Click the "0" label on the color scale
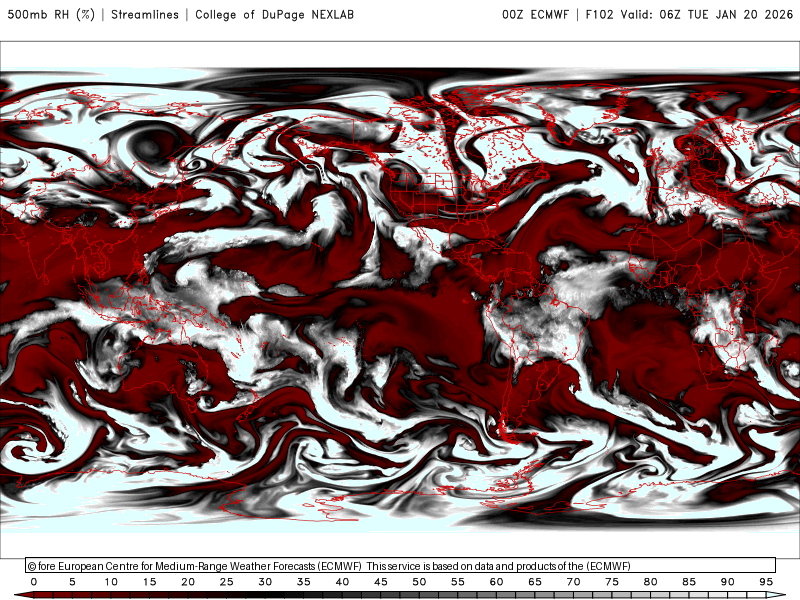The width and height of the screenshot is (800, 600). tap(34, 582)
